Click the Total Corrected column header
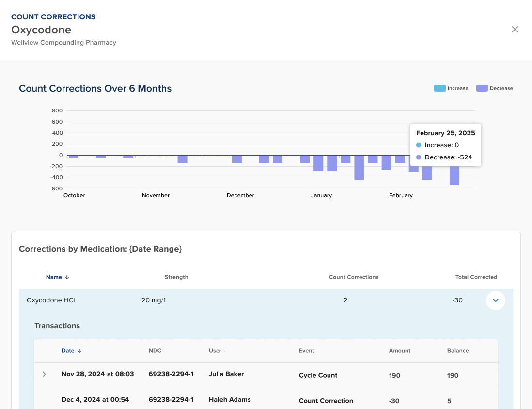This screenshot has height=409, width=532. click(x=476, y=277)
